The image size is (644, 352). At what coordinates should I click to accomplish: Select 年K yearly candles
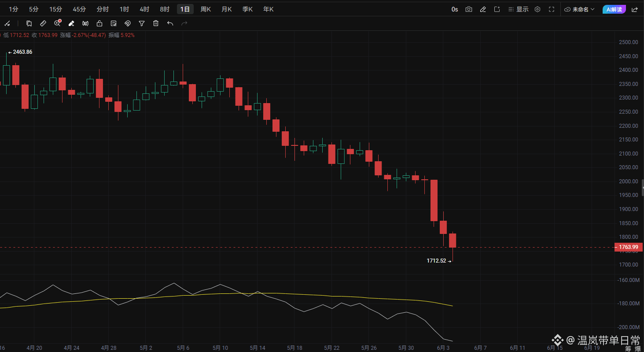[x=268, y=9]
